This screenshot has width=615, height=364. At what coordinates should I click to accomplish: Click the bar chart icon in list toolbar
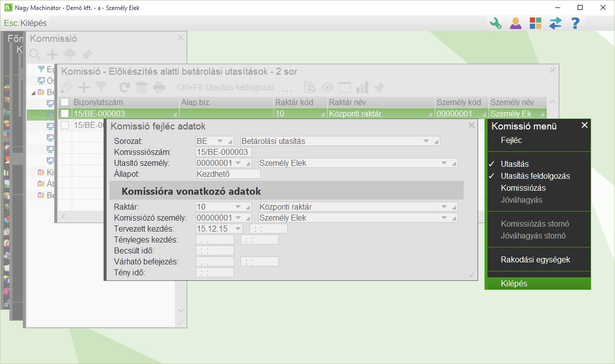pyautogui.click(x=362, y=87)
